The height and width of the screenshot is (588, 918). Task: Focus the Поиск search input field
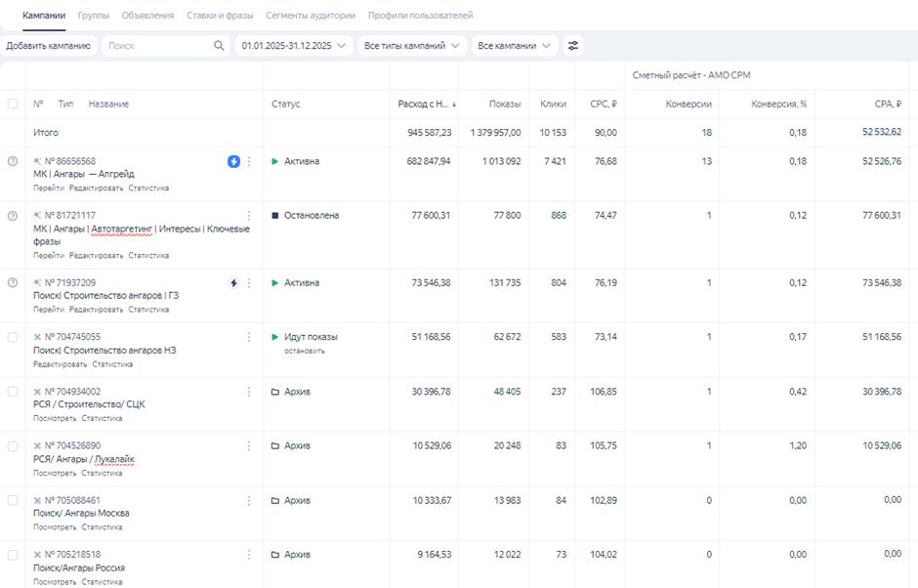click(x=156, y=46)
